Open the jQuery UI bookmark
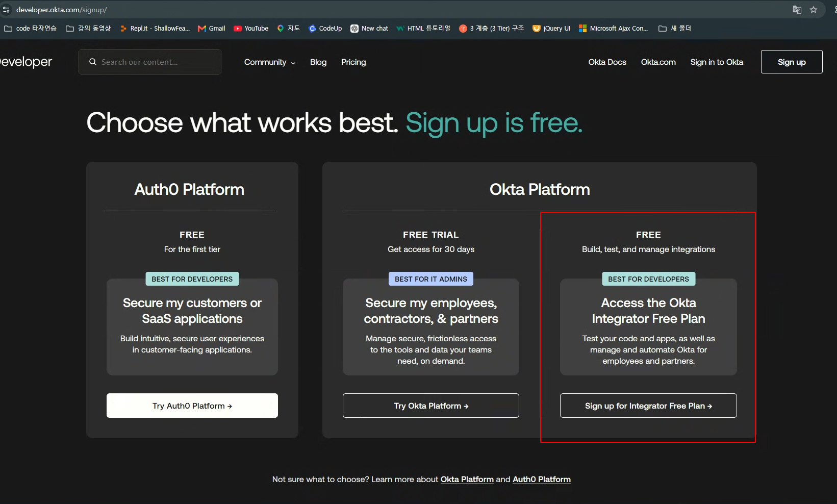 click(551, 29)
